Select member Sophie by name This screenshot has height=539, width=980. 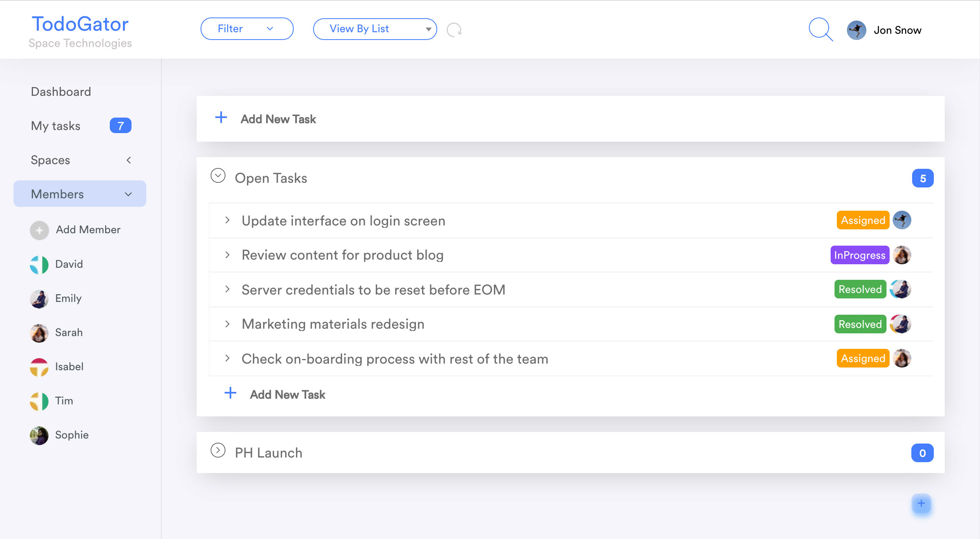(72, 435)
